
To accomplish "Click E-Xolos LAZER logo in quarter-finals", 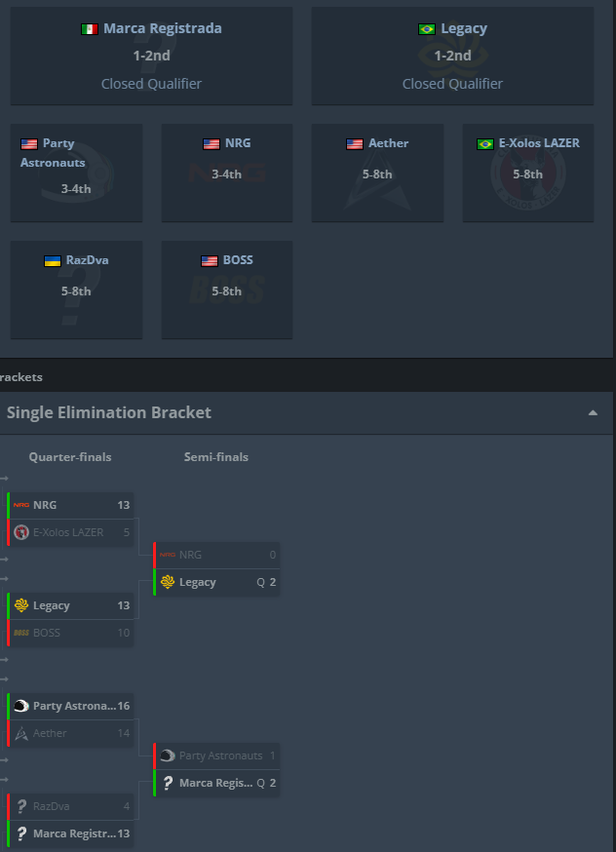I will (x=21, y=532).
